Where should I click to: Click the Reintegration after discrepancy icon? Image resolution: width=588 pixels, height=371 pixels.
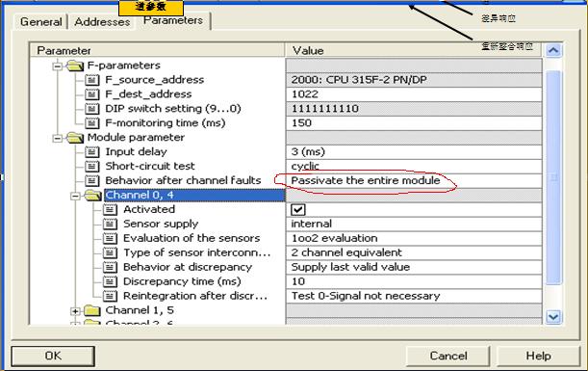[x=110, y=296]
